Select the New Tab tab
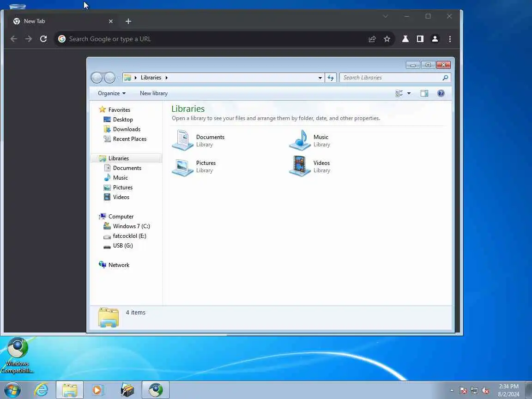The width and height of the screenshot is (532, 399). (x=63, y=21)
